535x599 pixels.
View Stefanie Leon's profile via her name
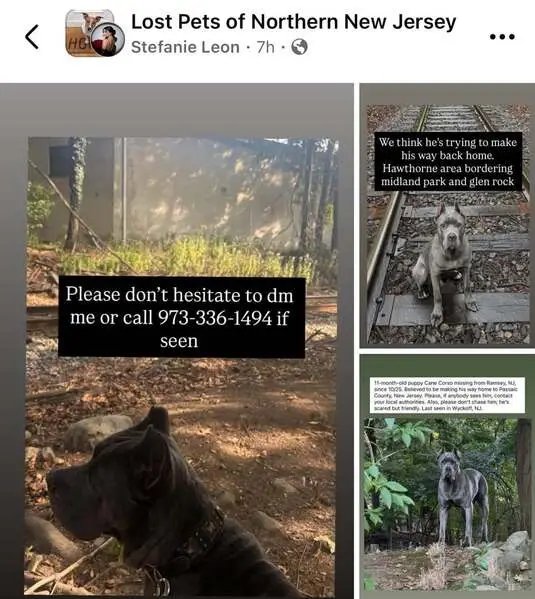(x=185, y=47)
